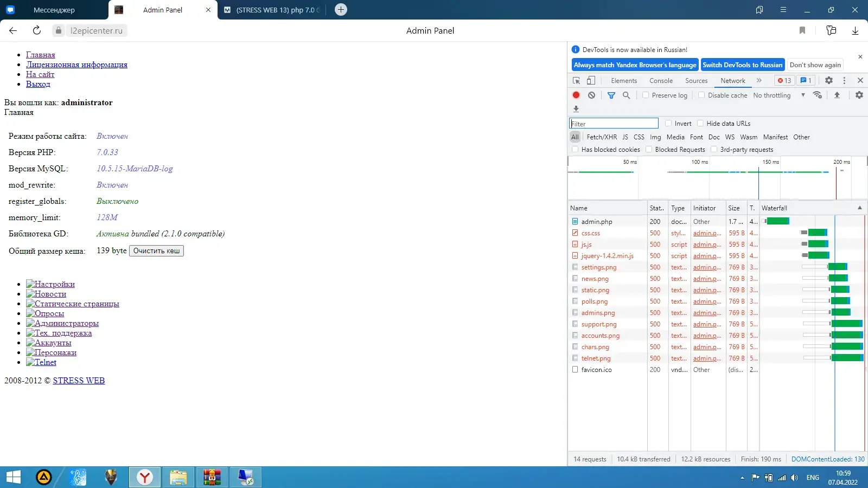Open the STRESS WEB footer link
This screenshot has height=488, width=868.
79,381
